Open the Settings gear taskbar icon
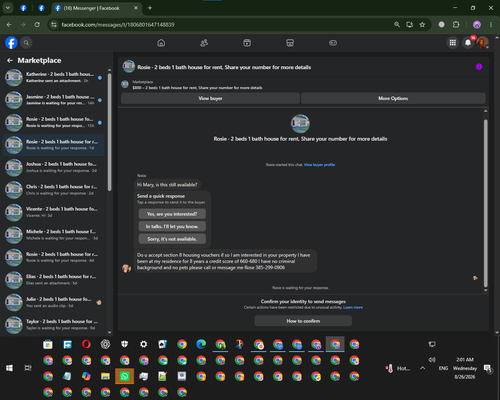The height and width of the screenshot is (400, 500). 144,344
